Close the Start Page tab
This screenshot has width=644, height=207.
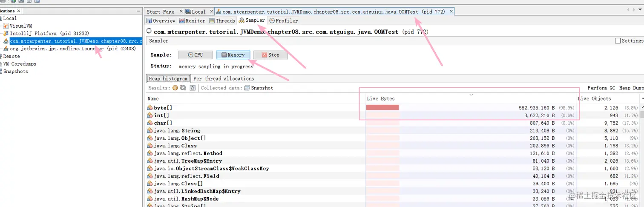(x=181, y=11)
